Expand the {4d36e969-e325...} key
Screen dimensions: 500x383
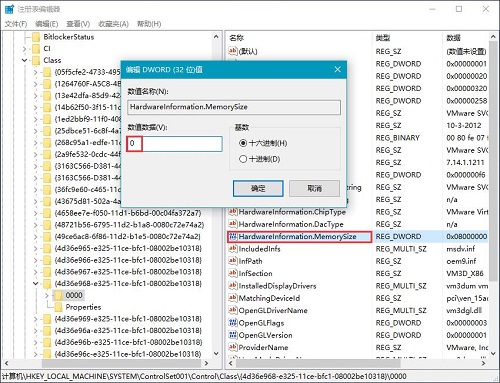click(x=35, y=319)
